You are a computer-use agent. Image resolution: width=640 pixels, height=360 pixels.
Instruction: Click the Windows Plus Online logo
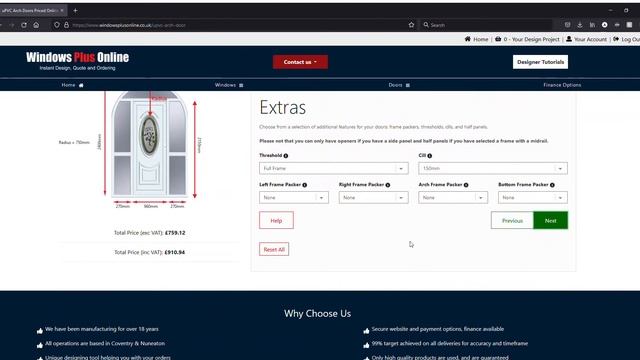[78, 61]
